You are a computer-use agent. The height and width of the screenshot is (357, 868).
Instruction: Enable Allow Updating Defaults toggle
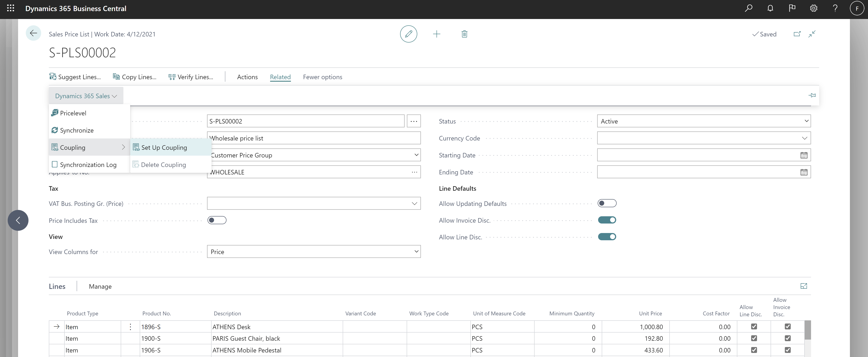click(607, 203)
